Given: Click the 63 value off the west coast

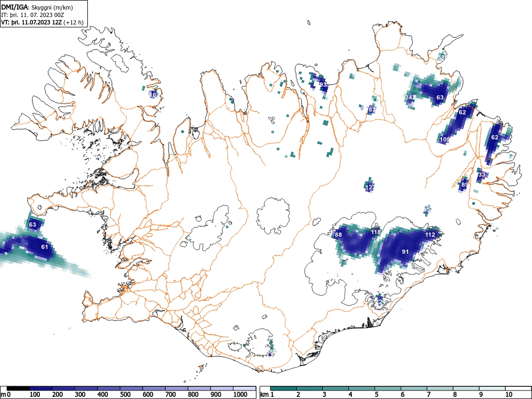Looking at the screenshot, I should (x=32, y=225).
